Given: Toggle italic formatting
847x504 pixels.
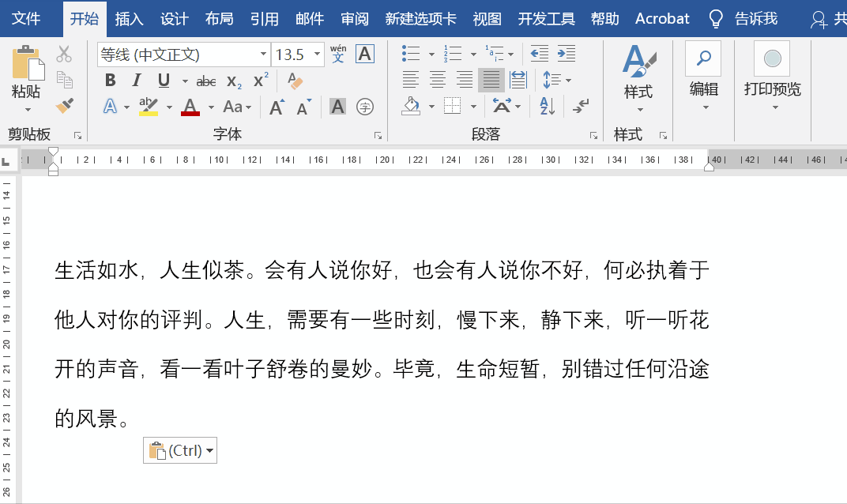Looking at the screenshot, I should 137,80.
